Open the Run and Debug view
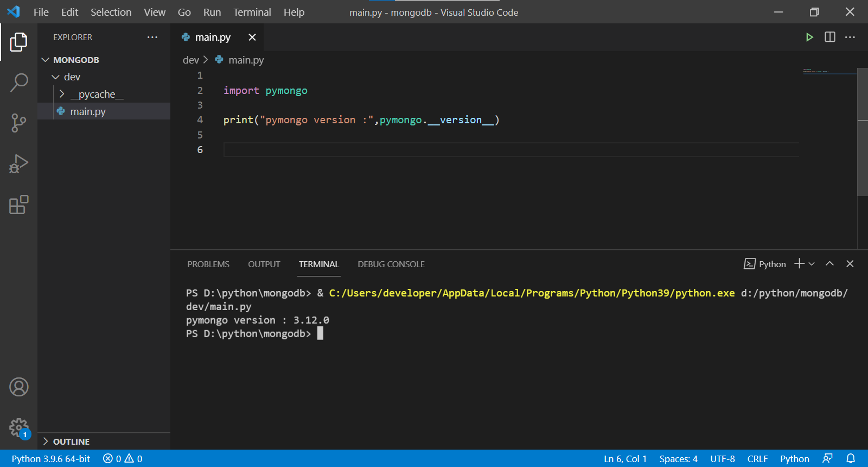The height and width of the screenshot is (467, 868). (x=18, y=164)
